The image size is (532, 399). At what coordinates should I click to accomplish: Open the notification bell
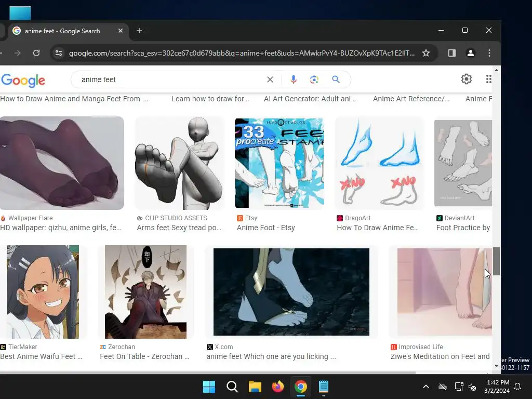(x=518, y=387)
